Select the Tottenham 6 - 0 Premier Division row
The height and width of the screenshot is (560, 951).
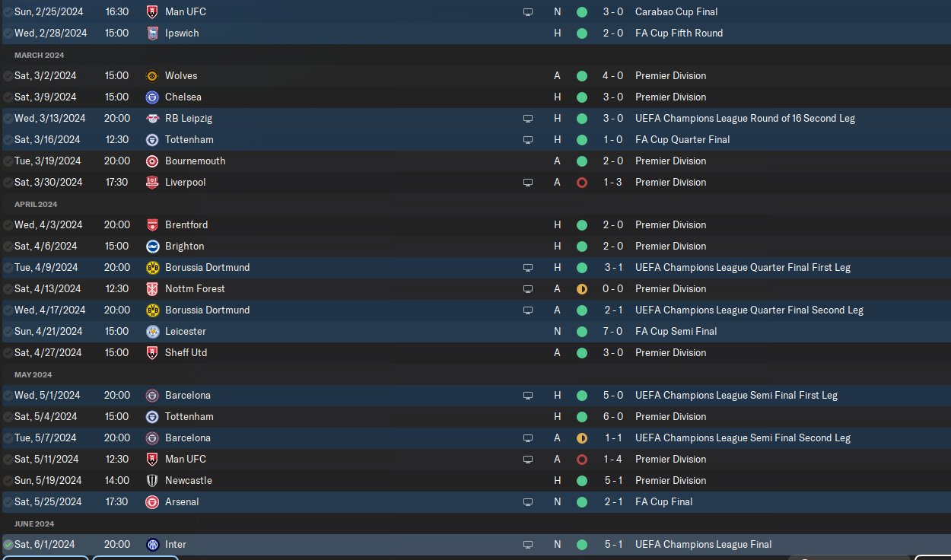pyautogui.click(x=475, y=416)
